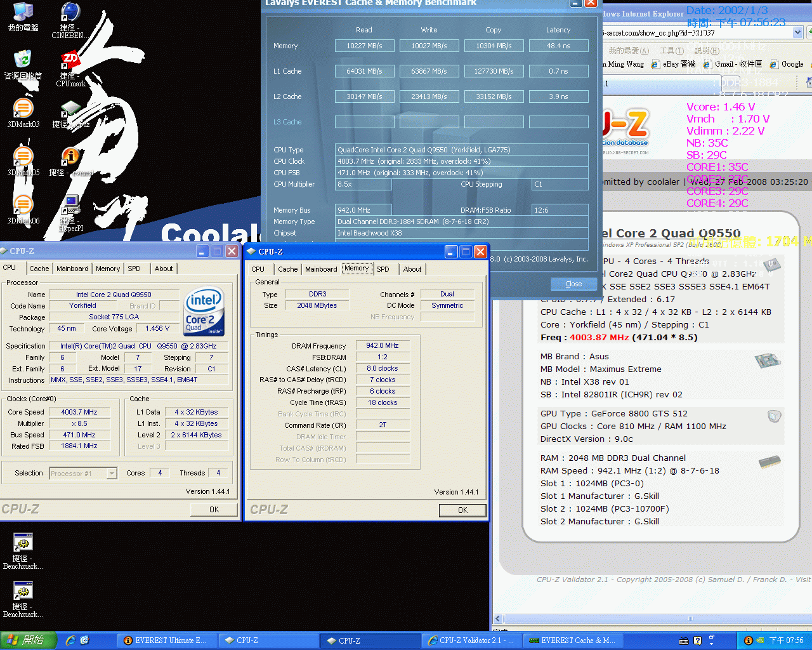Click the processor chip icon on the validator page
The height and width of the screenshot is (650, 812).
pos(773,265)
